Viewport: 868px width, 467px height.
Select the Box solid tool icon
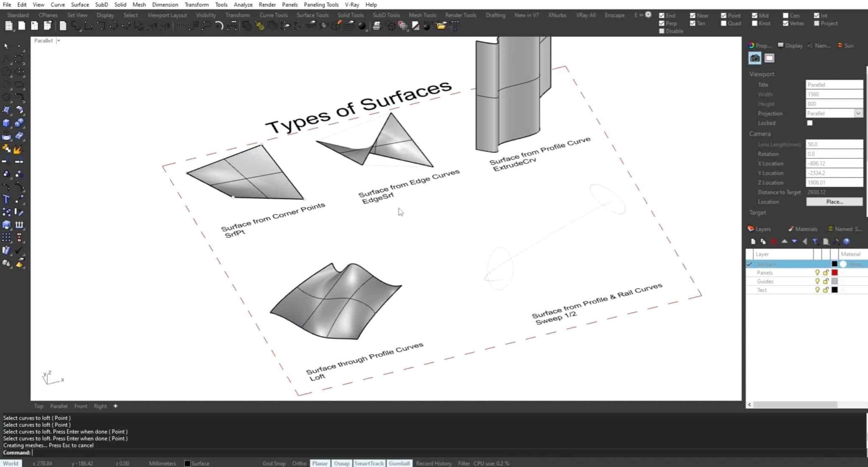tap(6, 123)
